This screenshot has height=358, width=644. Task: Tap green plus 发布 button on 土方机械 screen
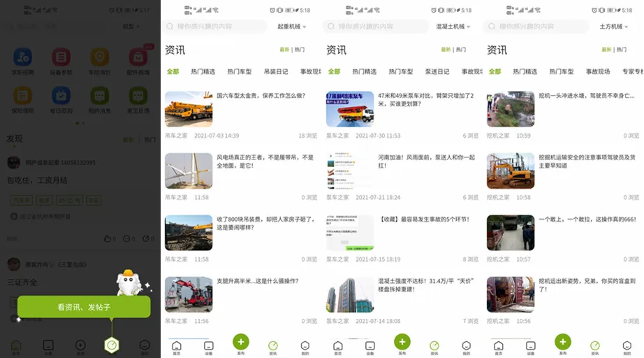coord(563,342)
